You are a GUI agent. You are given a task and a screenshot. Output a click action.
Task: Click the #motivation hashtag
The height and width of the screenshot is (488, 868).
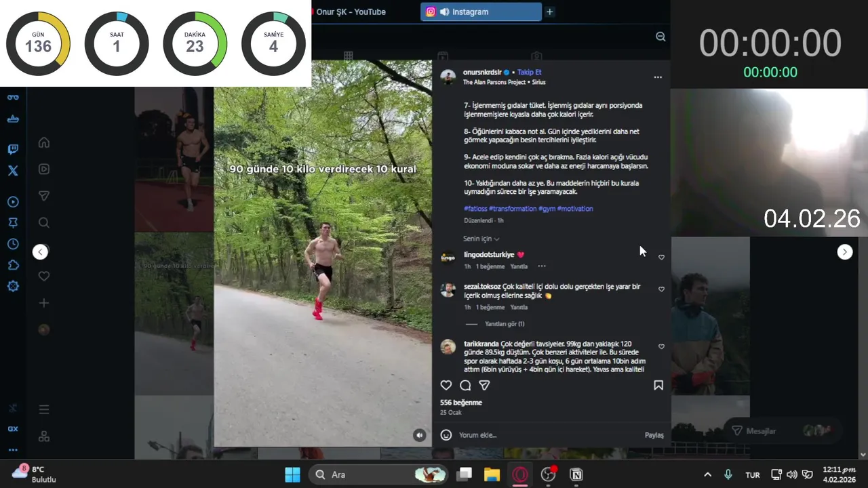pos(575,209)
